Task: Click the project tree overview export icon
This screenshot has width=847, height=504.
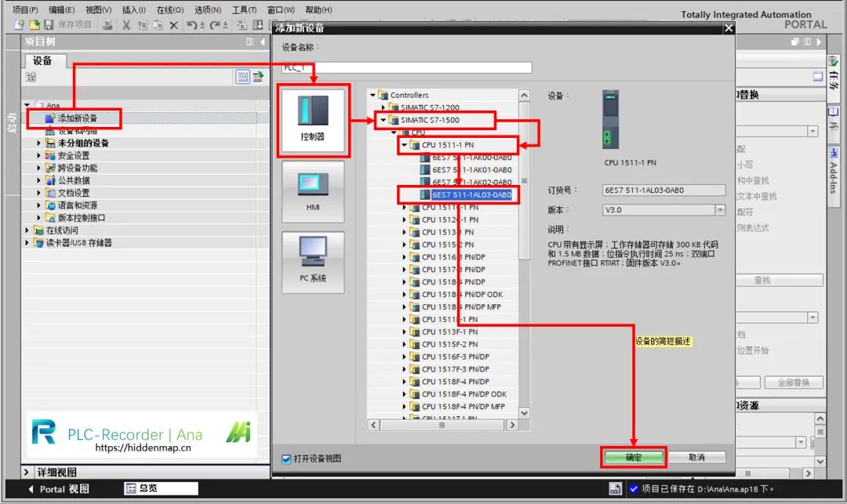Action: pyautogui.click(x=258, y=77)
